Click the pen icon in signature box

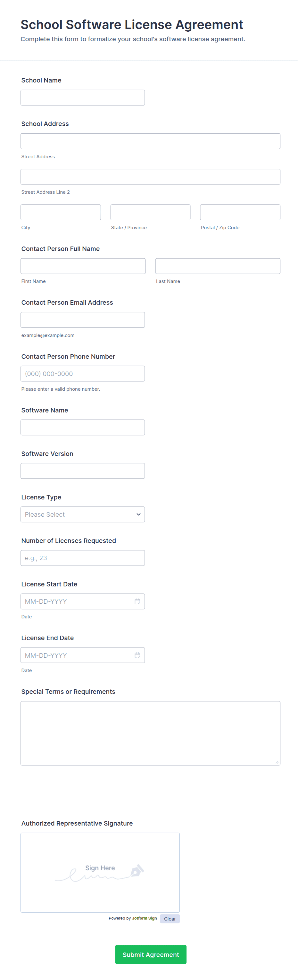[137, 870]
